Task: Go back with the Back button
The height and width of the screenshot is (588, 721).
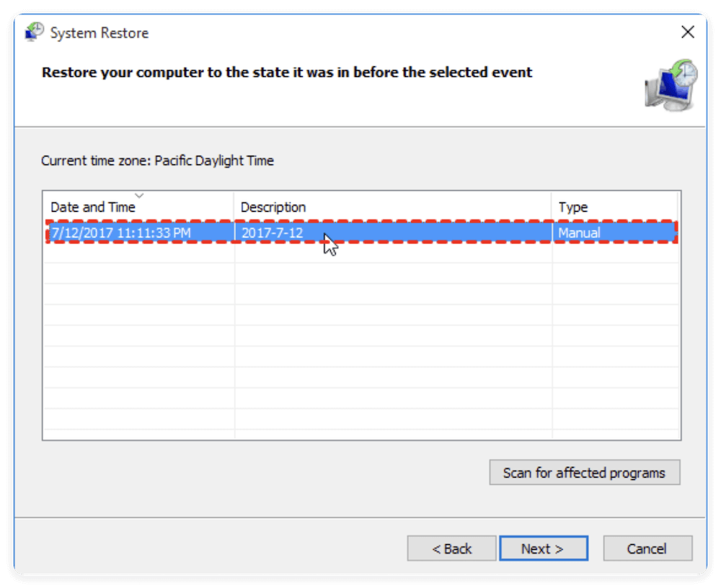Action: point(451,549)
